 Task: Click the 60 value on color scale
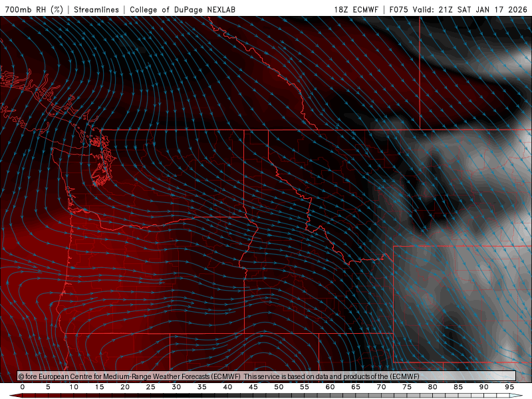330,387
